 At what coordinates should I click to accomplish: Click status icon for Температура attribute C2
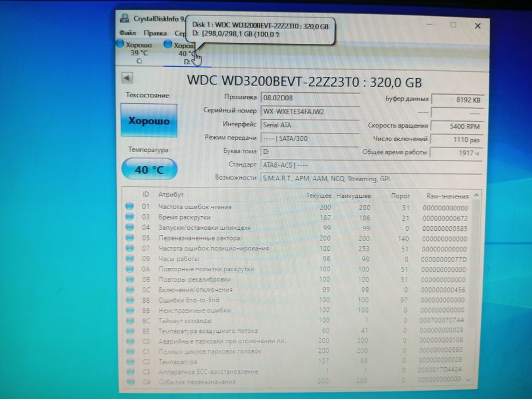coord(131,361)
